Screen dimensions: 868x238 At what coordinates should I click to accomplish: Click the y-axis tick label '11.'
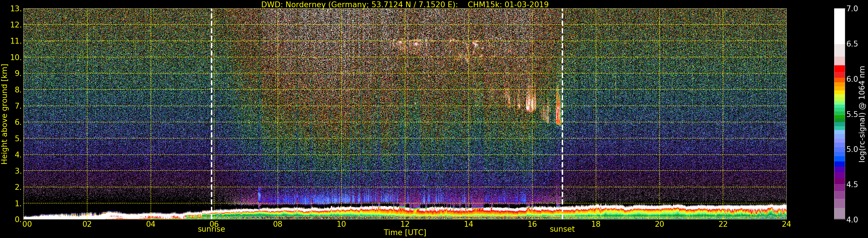16,41
